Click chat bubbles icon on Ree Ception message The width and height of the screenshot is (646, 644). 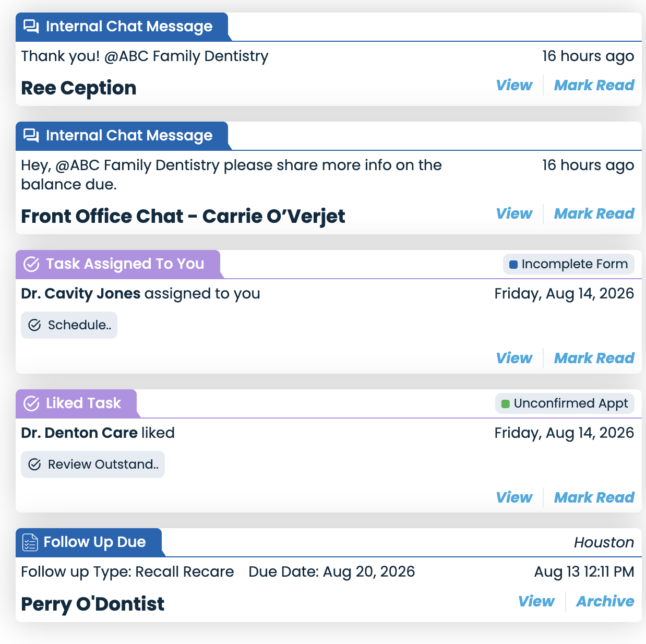(x=31, y=27)
